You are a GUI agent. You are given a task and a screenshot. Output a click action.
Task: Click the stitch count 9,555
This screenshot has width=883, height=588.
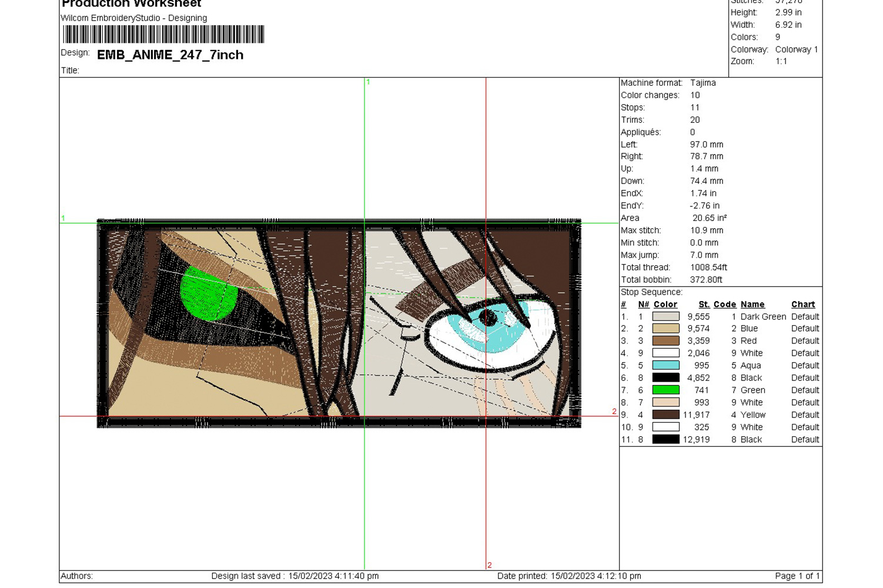[x=698, y=316]
